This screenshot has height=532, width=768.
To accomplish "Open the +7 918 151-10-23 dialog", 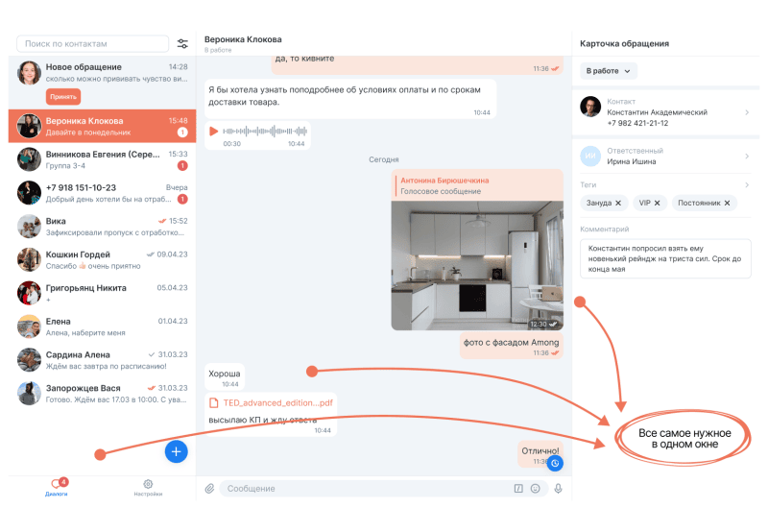I will pyautogui.click(x=103, y=193).
